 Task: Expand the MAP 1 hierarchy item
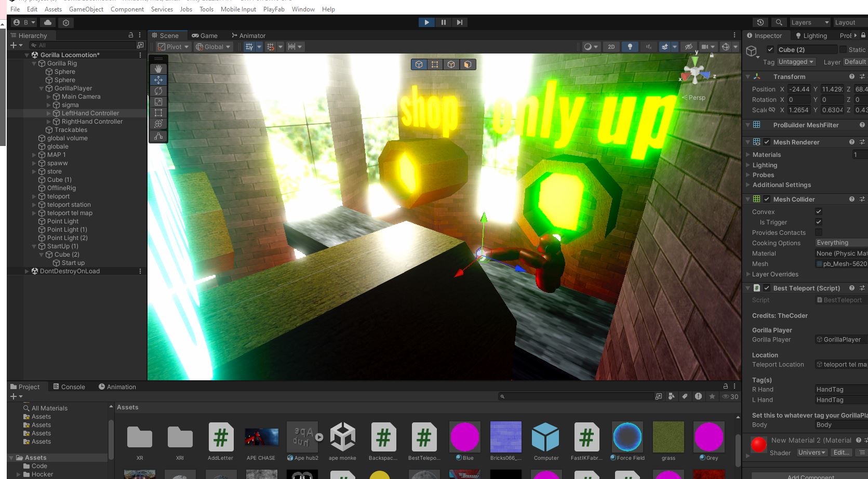pos(34,155)
